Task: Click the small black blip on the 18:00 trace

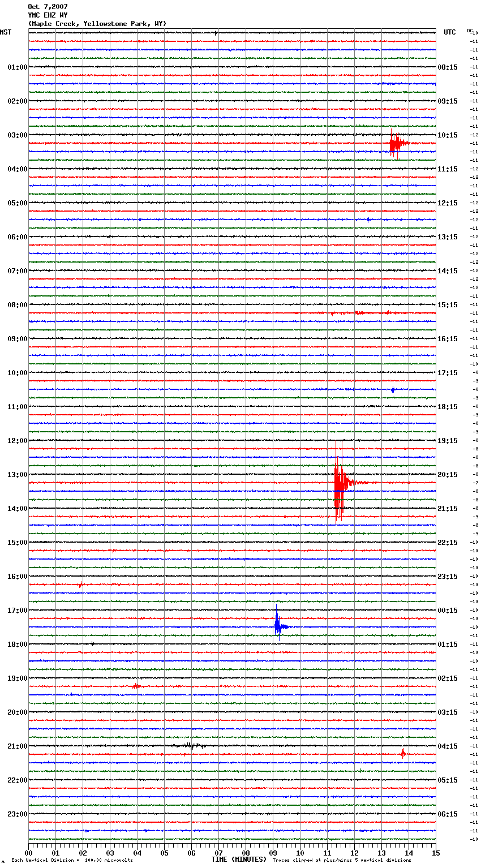Action: 92,644
